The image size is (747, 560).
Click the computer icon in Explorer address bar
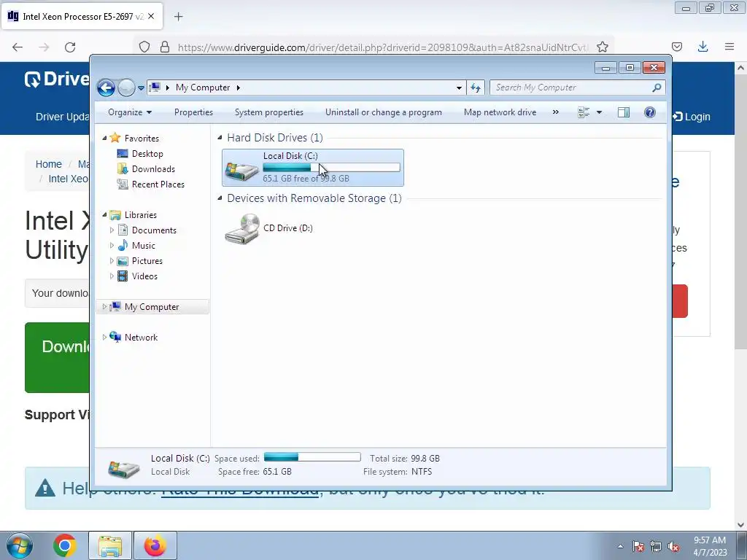tap(155, 87)
